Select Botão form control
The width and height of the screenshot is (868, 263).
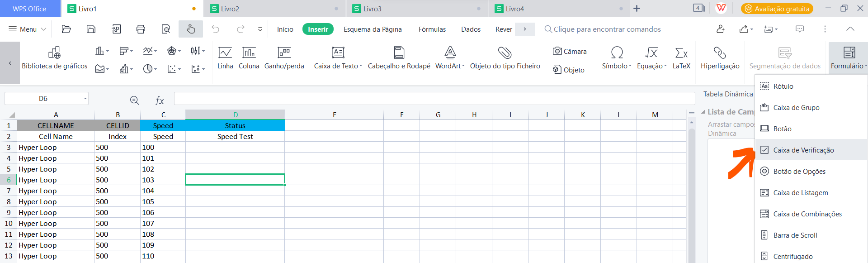811,129
